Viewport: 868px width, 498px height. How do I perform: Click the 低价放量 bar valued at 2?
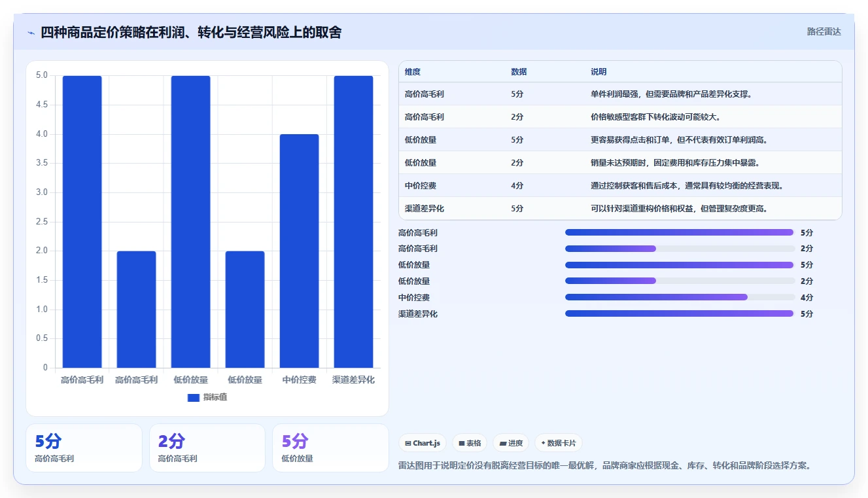tap(245, 310)
